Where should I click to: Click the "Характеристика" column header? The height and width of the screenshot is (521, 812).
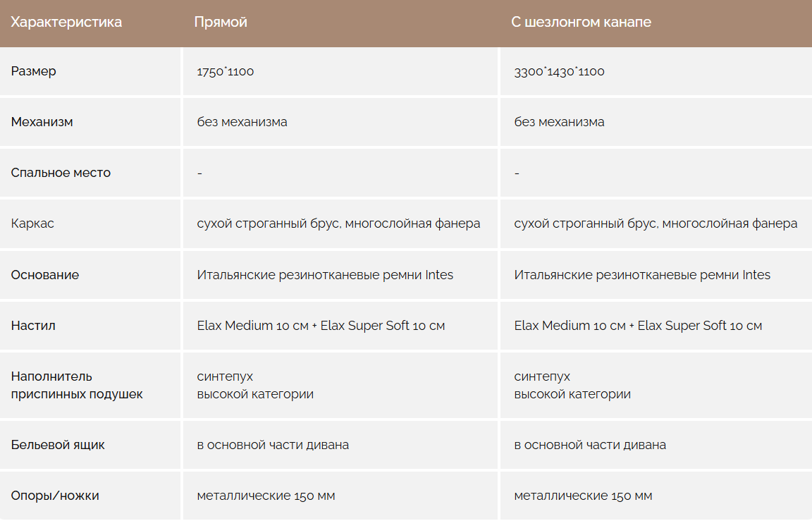(x=66, y=22)
